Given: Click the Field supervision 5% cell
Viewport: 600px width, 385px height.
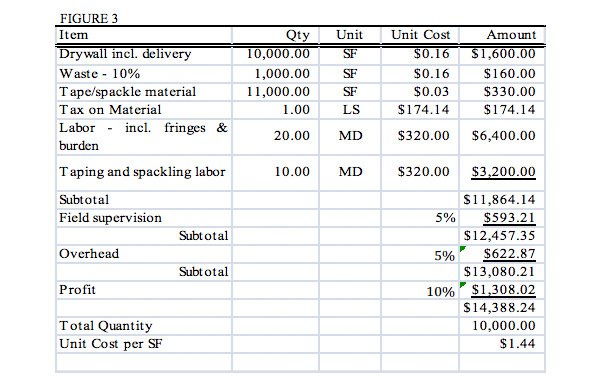Looking at the screenshot, I should [420, 218].
